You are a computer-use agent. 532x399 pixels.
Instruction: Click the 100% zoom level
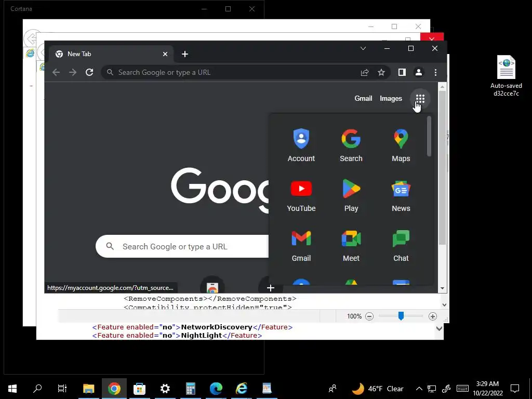point(354,316)
